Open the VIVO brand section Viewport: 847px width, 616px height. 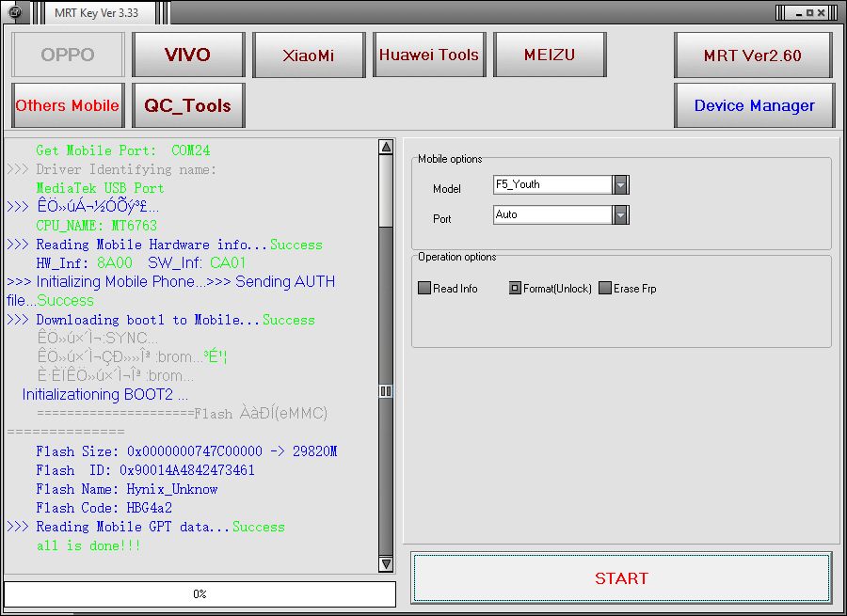188,55
